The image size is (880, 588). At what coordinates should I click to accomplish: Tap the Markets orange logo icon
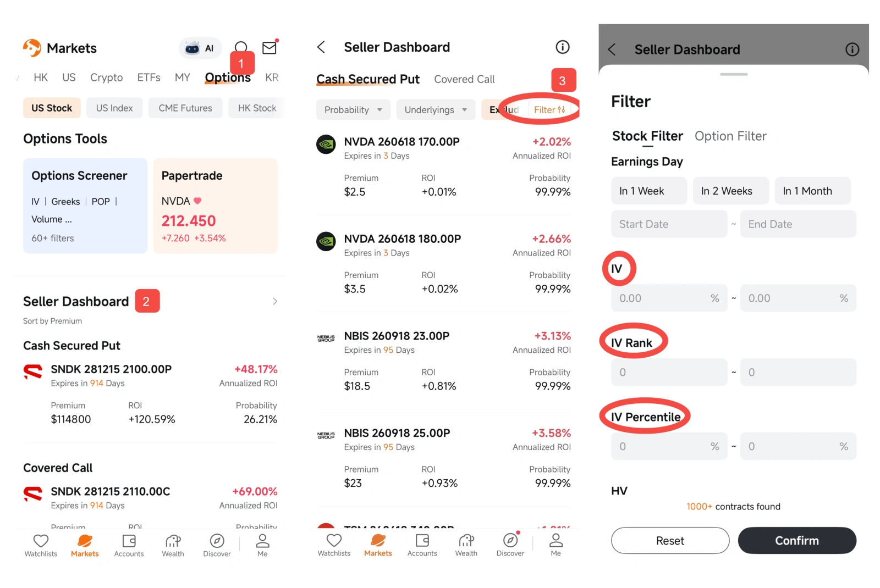(32, 48)
